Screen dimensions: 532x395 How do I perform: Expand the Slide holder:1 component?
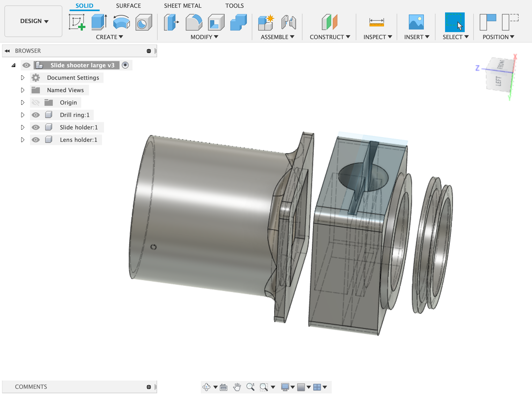23,127
